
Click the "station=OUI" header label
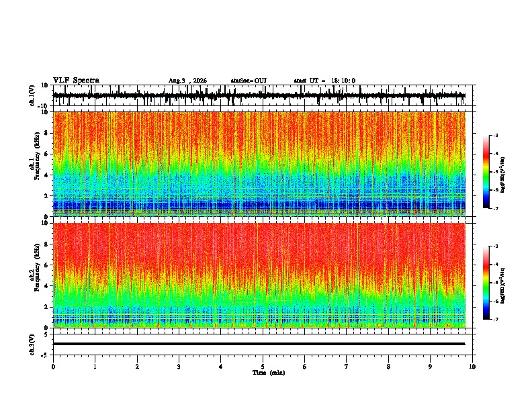pyautogui.click(x=249, y=81)
